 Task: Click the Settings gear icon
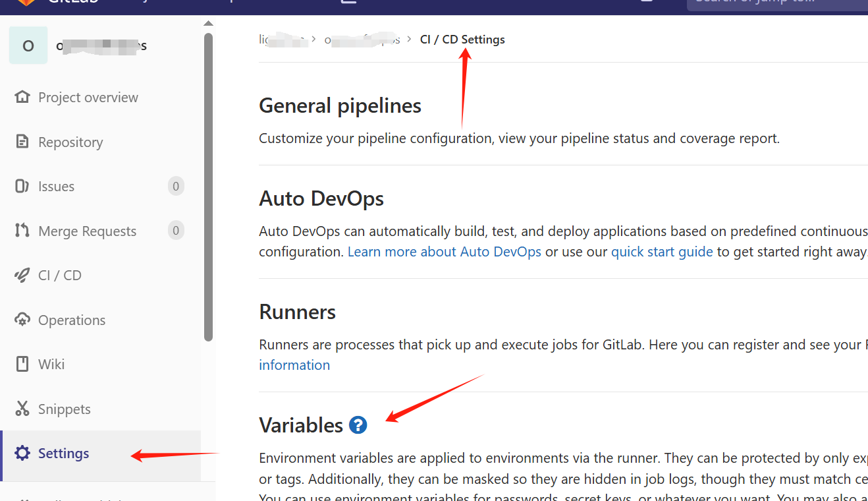22,454
